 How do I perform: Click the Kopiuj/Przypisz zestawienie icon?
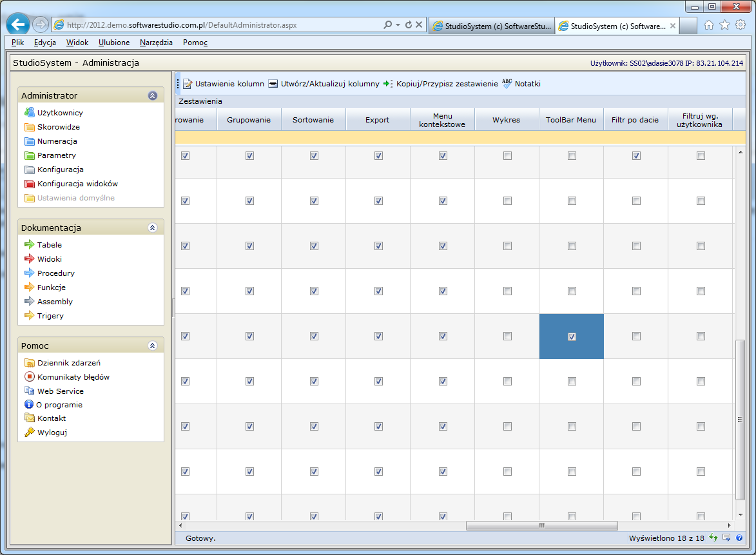tap(388, 84)
